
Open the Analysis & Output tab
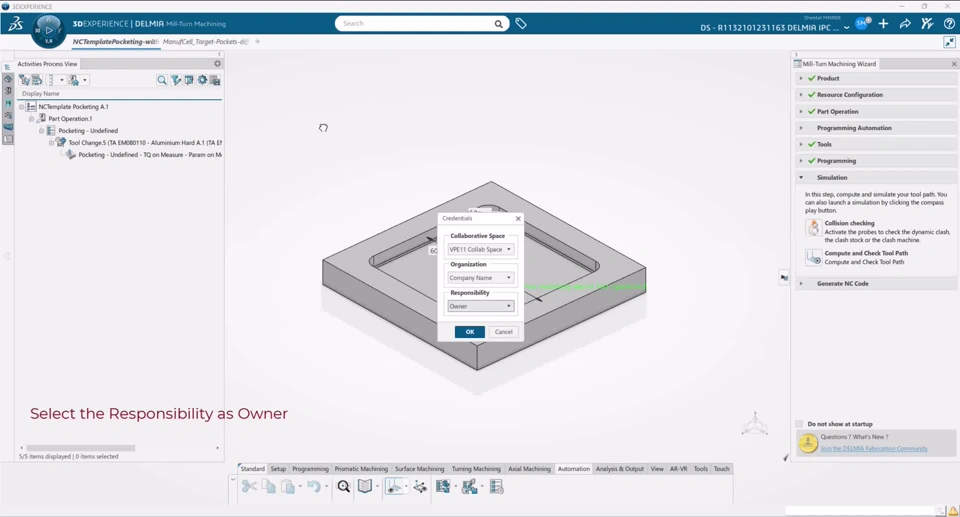coord(620,469)
